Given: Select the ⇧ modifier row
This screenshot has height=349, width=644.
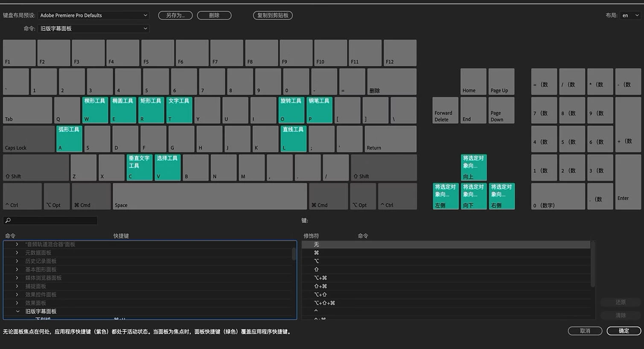Looking at the screenshot, I should [x=446, y=270].
